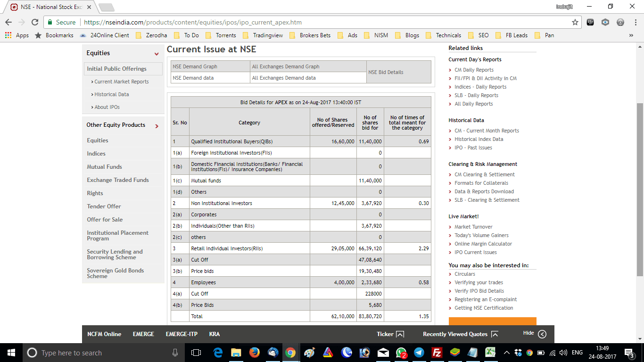Open the Apps grid shortcut
This screenshot has width=644, height=362.
17,35
